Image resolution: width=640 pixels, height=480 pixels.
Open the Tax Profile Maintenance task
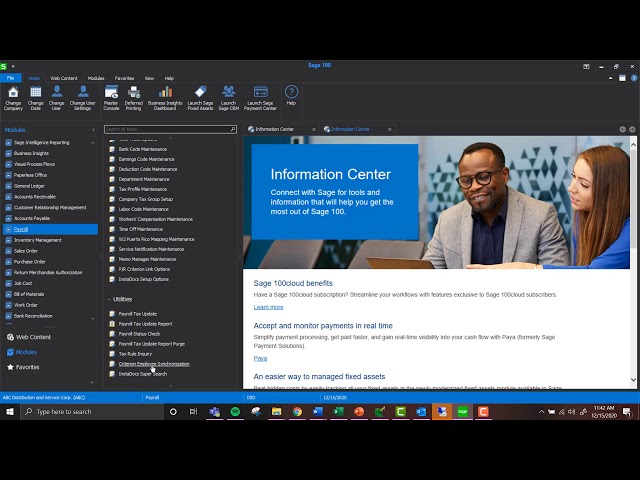(x=142, y=189)
